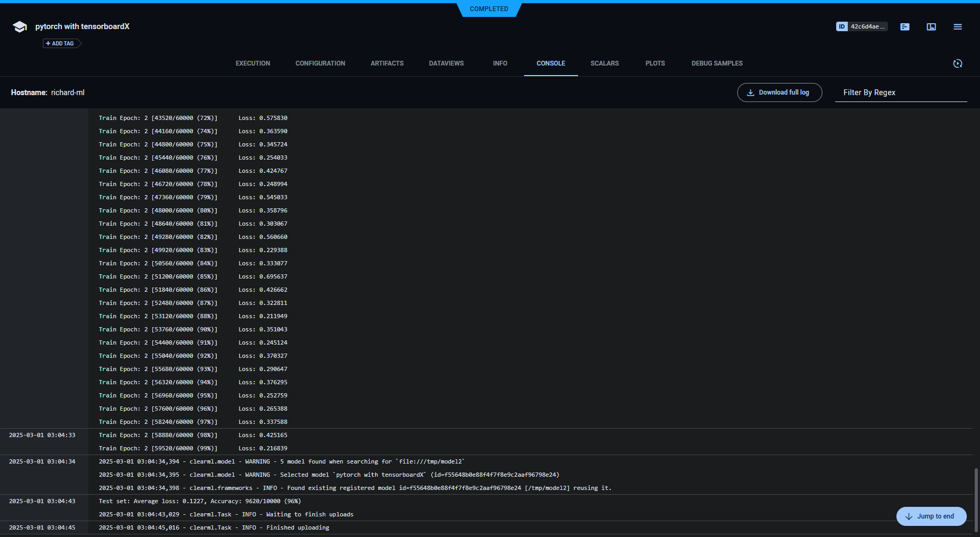This screenshot has height=537, width=980.
Task: Switch to the CONFIGURATION tab
Action: tap(320, 63)
